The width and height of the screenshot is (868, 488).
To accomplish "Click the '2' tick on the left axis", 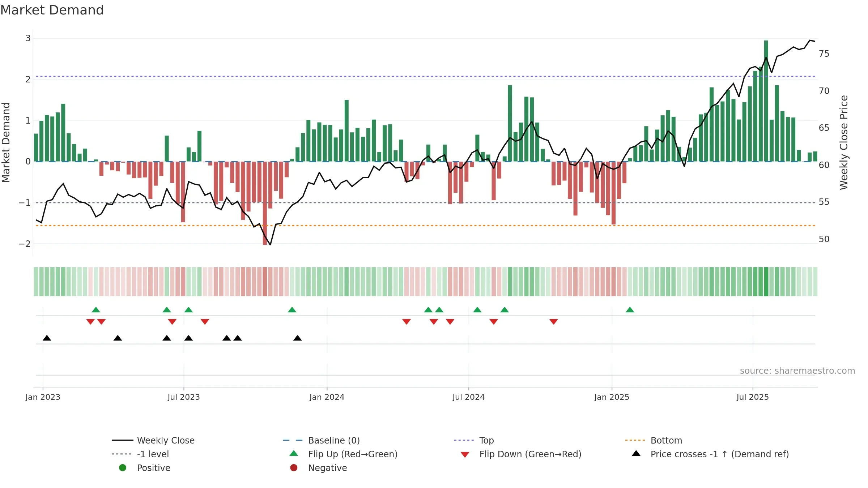I will click(28, 80).
